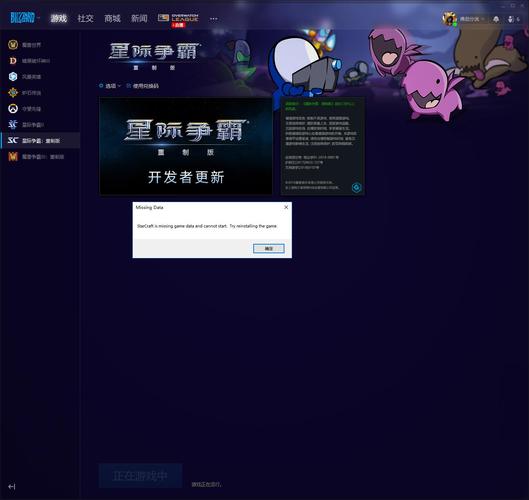This screenshot has width=529, height=500.
Task: Expand the account name dropdown
Action: click(472, 19)
